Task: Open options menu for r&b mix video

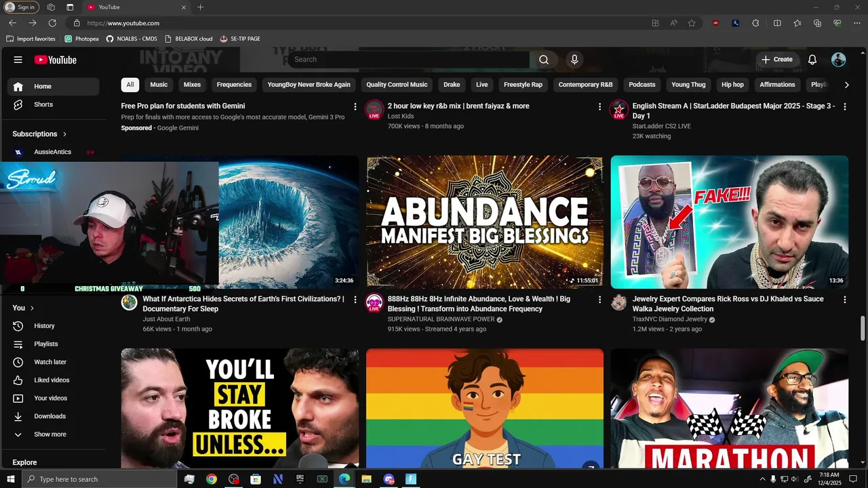Action: [599, 106]
